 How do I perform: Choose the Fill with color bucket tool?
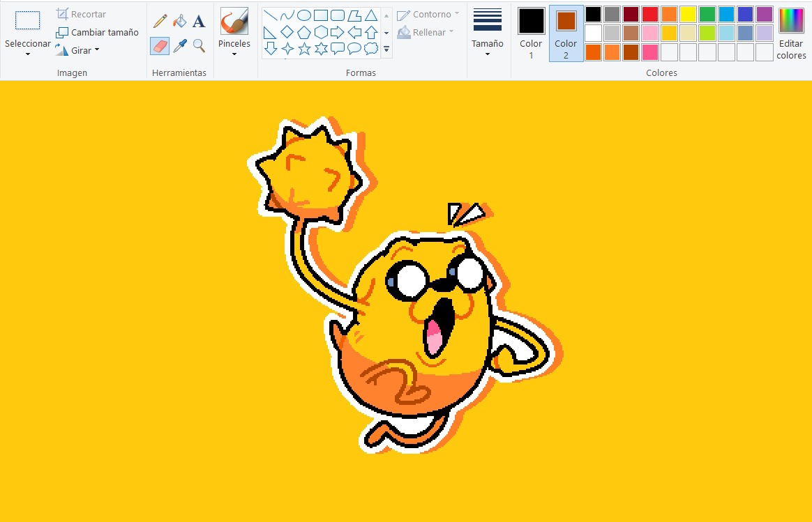pyautogui.click(x=180, y=21)
